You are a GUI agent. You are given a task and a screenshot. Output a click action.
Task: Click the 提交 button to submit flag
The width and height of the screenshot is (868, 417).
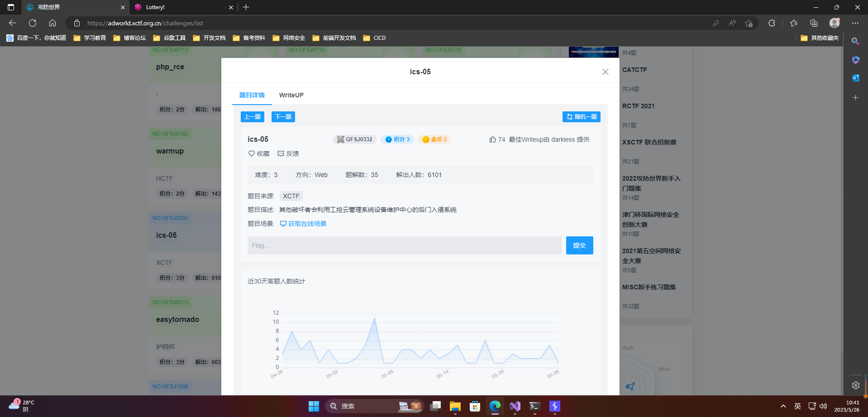pos(579,245)
